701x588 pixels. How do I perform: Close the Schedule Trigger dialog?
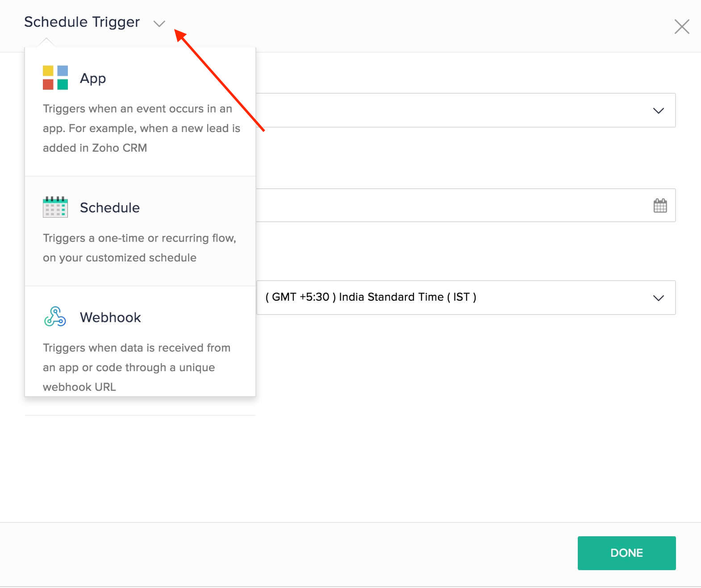point(681,27)
